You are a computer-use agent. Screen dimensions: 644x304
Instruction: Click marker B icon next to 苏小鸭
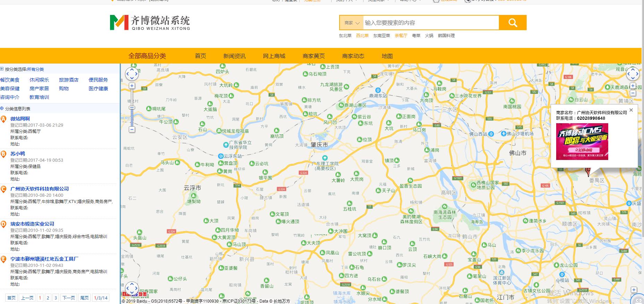click(3, 154)
